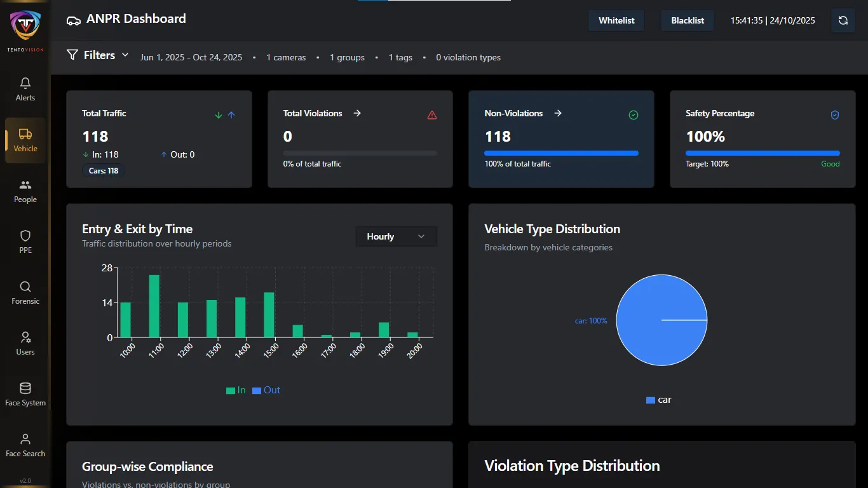
Task: Open Total Violations details arrow
Action: (x=357, y=113)
